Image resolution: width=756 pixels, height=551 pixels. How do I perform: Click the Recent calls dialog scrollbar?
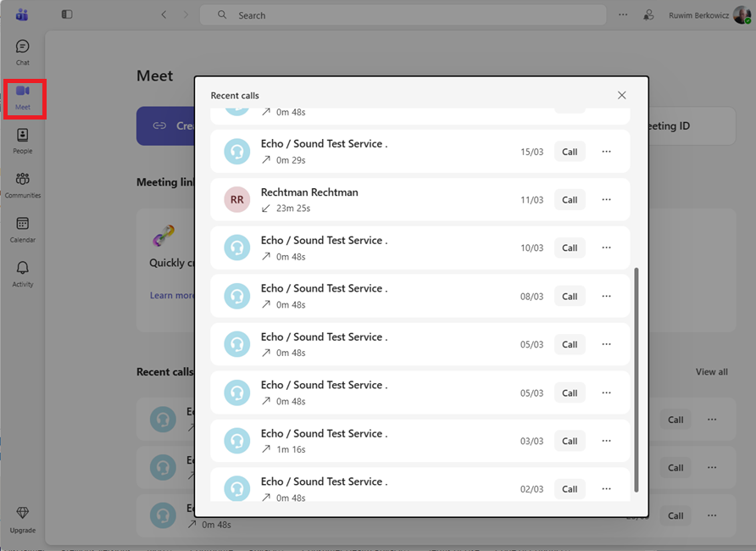(636, 380)
